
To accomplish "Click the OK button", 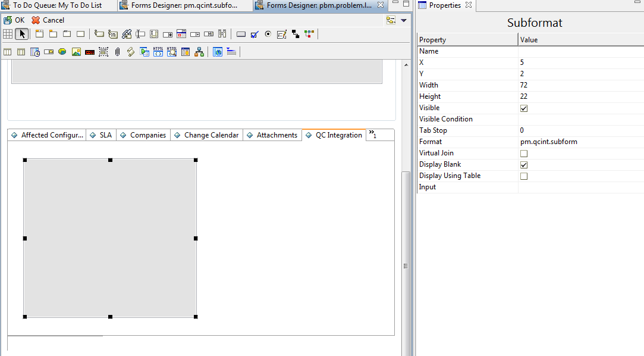I will [x=14, y=20].
